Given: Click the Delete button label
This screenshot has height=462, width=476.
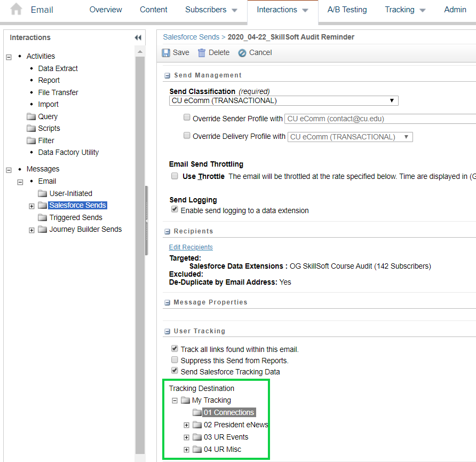Looking at the screenshot, I should coord(219,52).
